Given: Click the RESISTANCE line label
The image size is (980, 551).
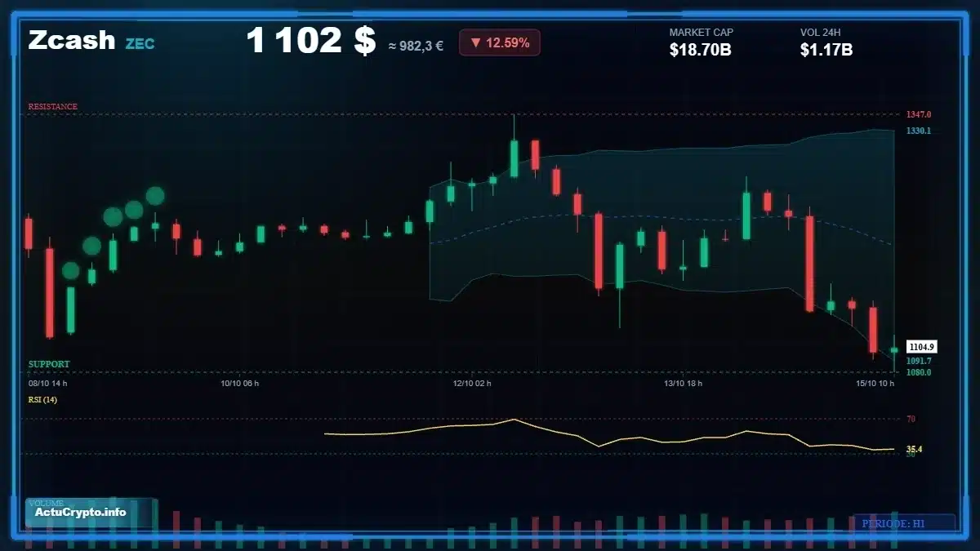Looking at the screenshot, I should point(53,106).
